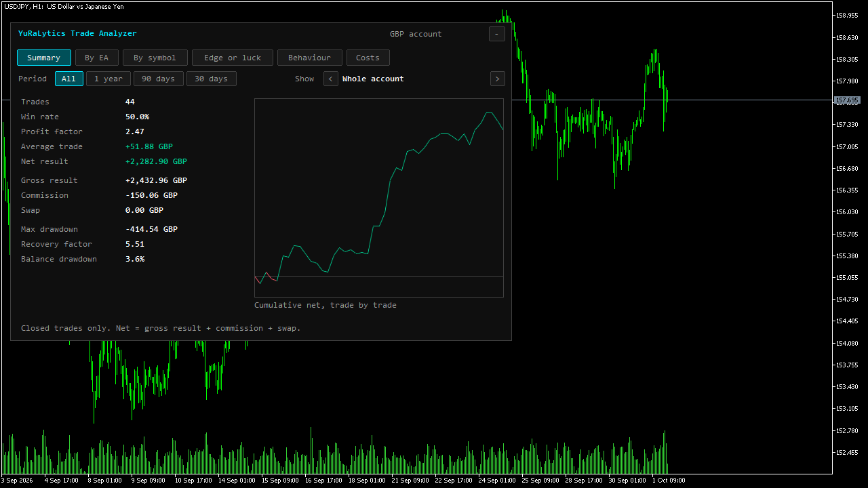The image size is (868, 488).
Task: Click the YuRaLytics Trade Analyzer title
Action: point(77,33)
